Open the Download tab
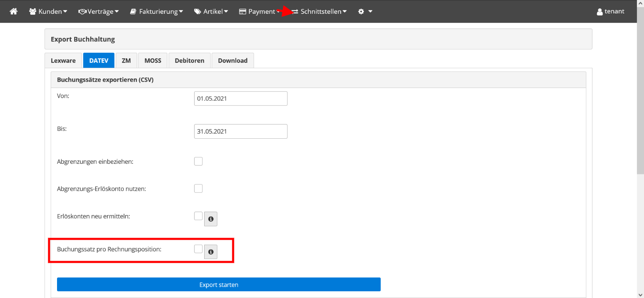This screenshot has height=298, width=644. tap(233, 60)
